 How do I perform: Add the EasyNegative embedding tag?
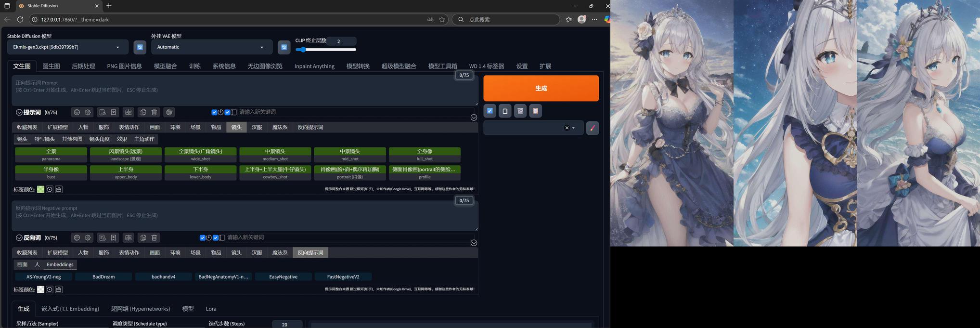pos(283,277)
